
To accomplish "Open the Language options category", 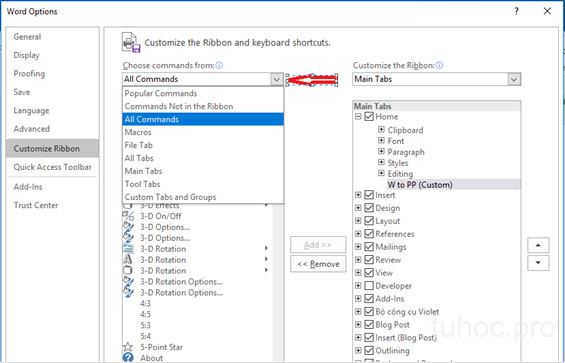I will [x=52, y=110].
